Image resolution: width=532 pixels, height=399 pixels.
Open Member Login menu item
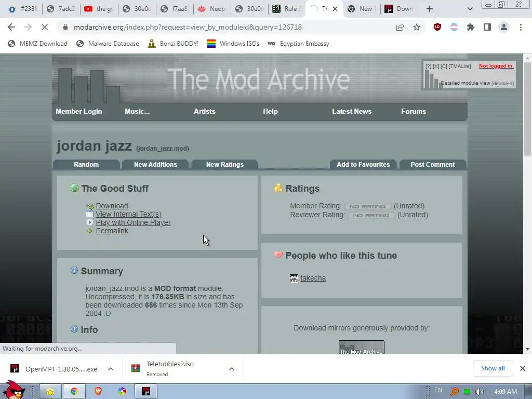[x=79, y=111]
